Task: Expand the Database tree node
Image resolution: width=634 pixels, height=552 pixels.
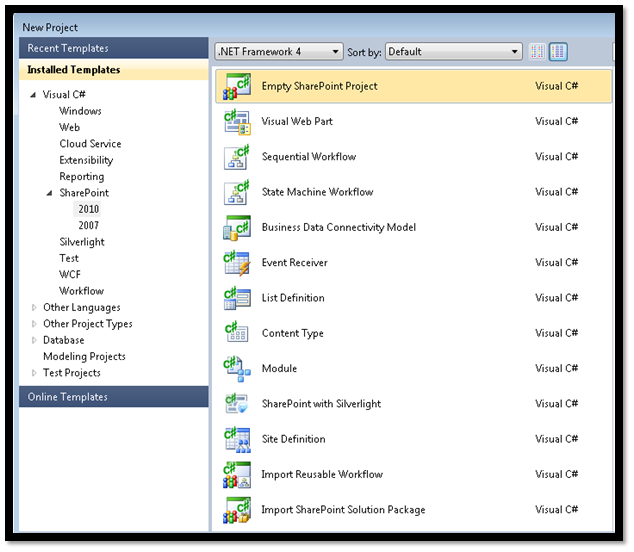Action: [x=34, y=341]
